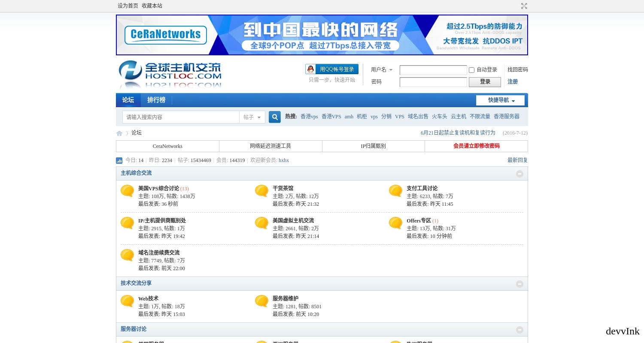
Task: Click the HOSTLOC.COM site logo
Action: (170, 74)
